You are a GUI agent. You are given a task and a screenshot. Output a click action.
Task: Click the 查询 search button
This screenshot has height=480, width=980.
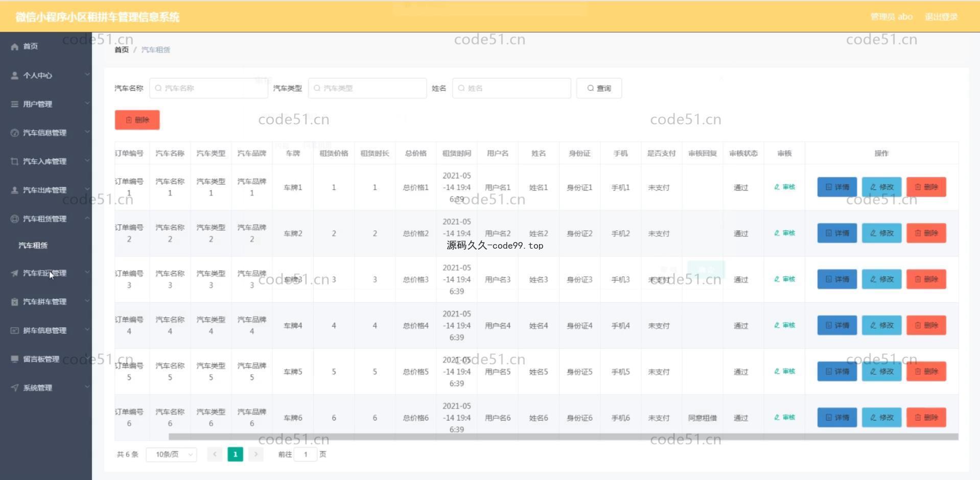[x=599, y=88]
